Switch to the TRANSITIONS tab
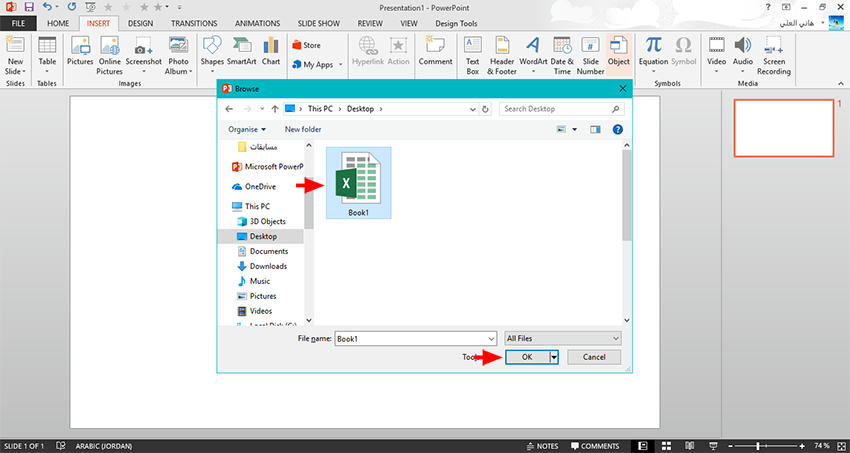This screenshot has height=453, width=850. tap(194, 23)
